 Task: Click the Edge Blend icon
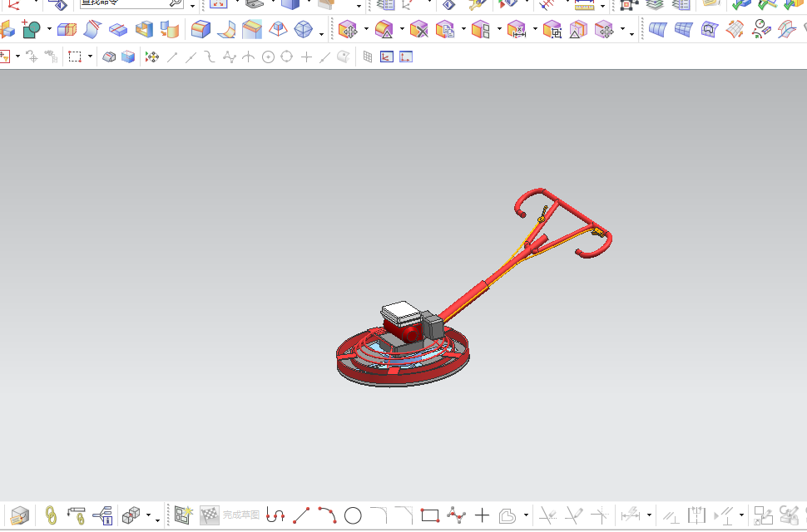click(x=201, y=29)
